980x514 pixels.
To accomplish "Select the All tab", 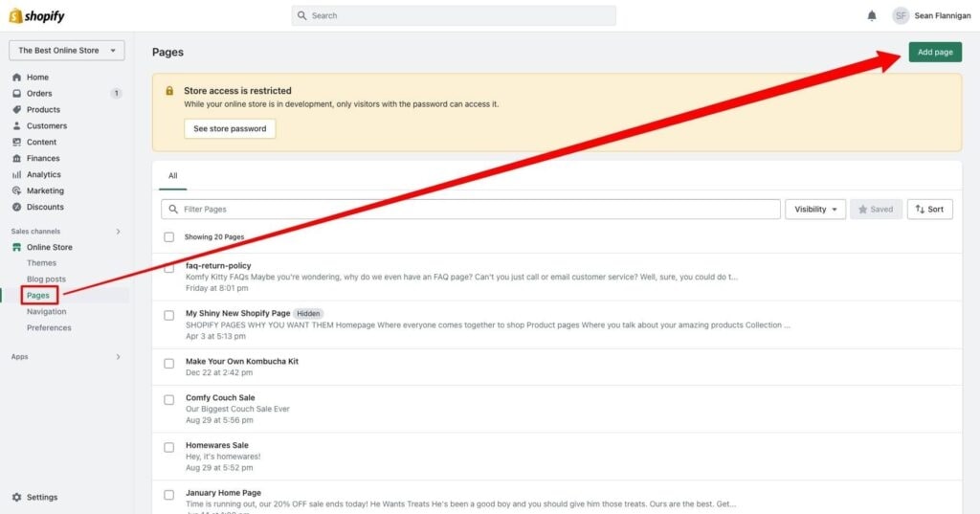I will click(172, 176).
